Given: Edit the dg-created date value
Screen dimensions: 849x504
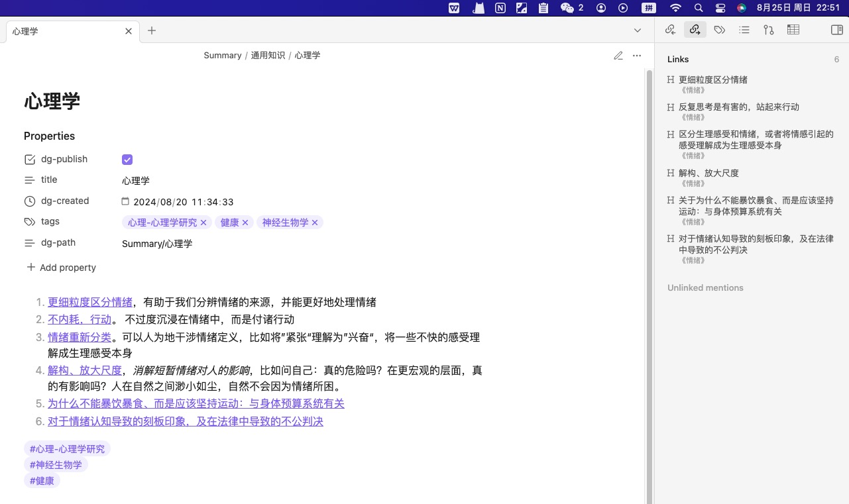Looking at the screenshot, I should [184, 202].
